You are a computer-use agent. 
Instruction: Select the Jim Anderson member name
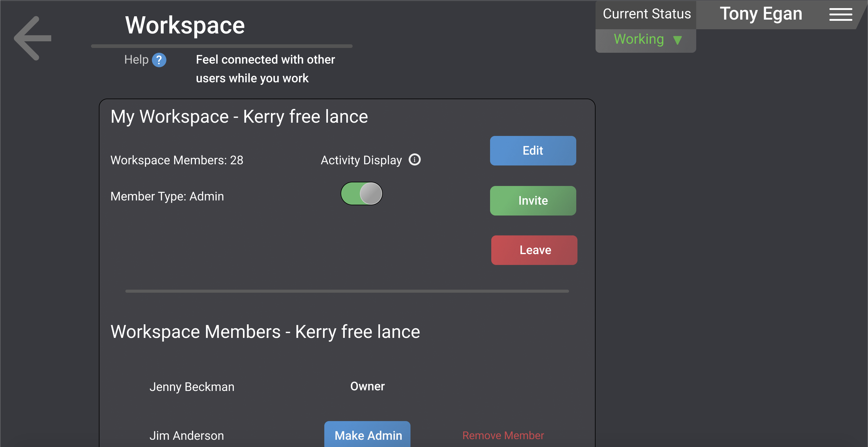point(186,436)
